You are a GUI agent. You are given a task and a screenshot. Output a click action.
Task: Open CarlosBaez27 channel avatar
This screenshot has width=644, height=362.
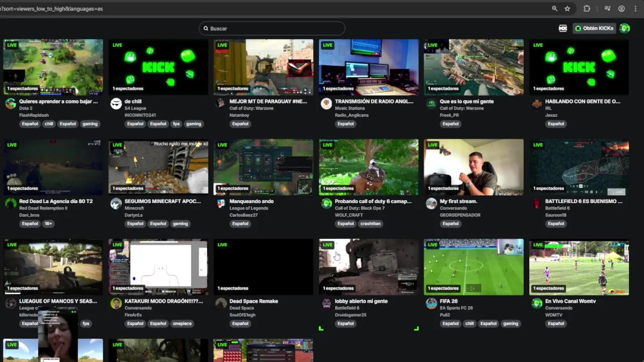click(x=220, y=203)
